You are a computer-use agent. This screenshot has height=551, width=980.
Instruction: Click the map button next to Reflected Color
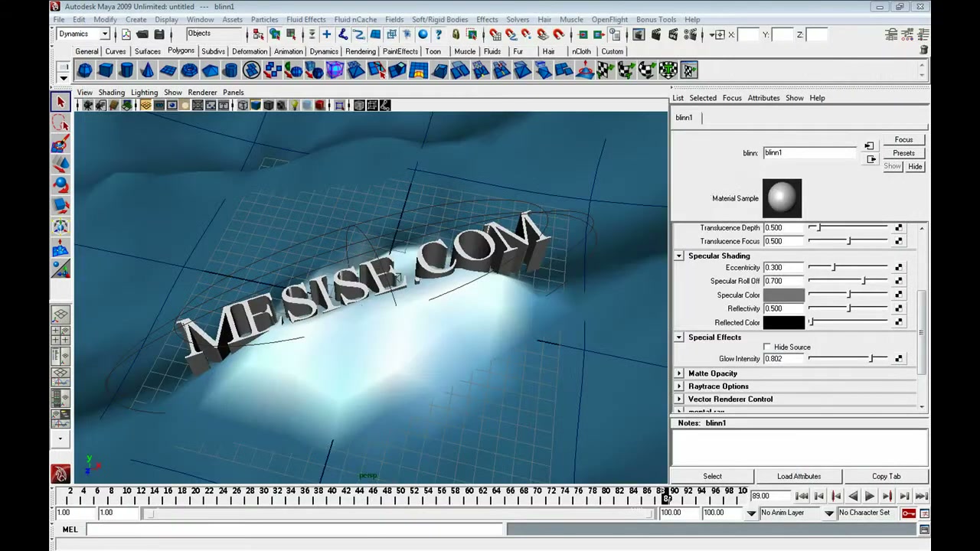899,322
